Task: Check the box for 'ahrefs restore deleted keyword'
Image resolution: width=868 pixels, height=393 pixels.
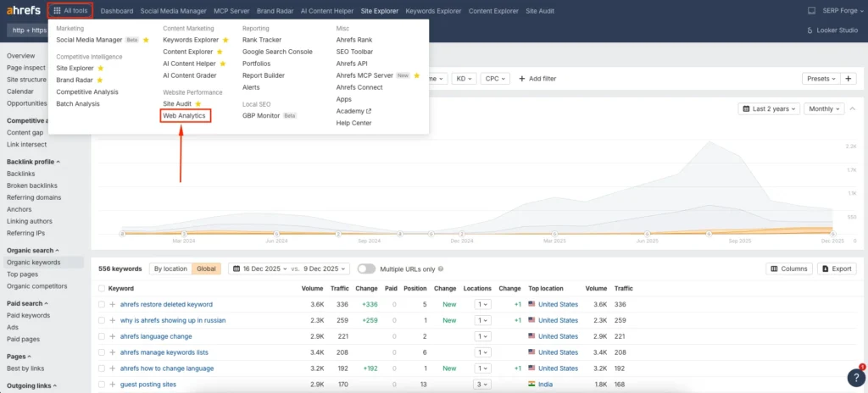Action: (x=101, y=304)
